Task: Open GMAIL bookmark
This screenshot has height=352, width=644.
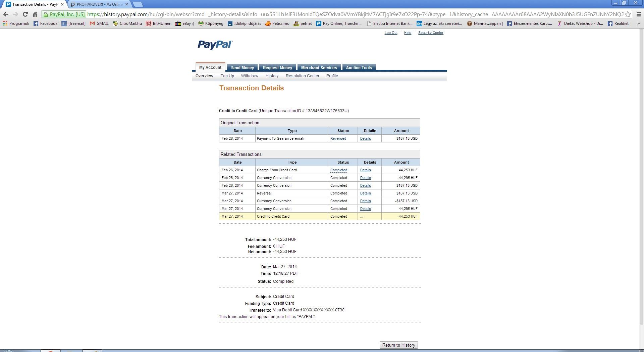Action: pyautogui.click(x=99, y=24)
